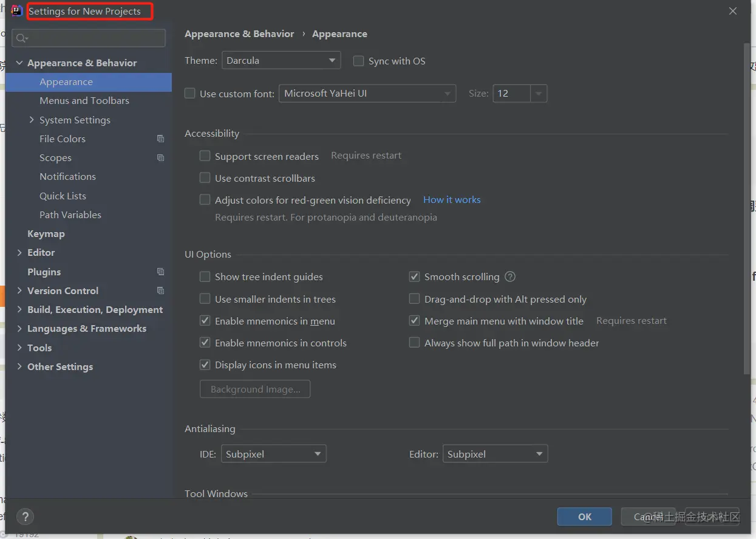Uncheck Display icons in menu items
The width and height of the screenshot is (756, 539).
point(205,365)
